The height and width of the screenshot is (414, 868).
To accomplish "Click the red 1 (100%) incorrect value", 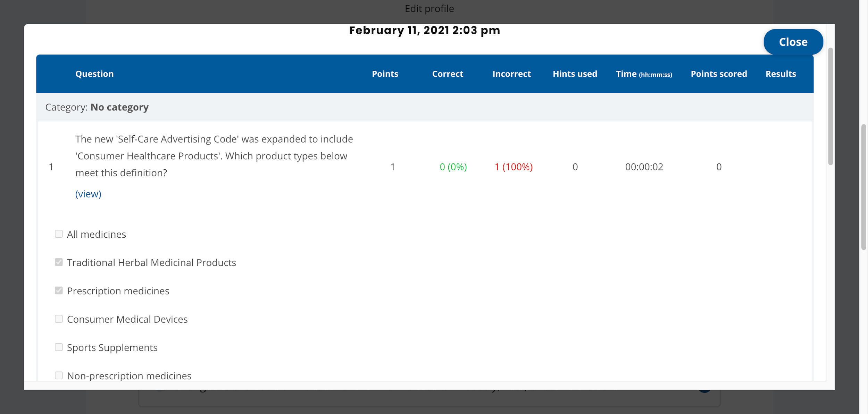I will click(x=513, y=167).
